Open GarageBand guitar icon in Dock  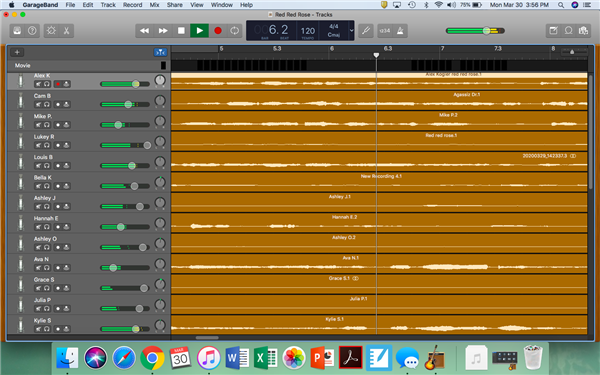tap(434, 358)
